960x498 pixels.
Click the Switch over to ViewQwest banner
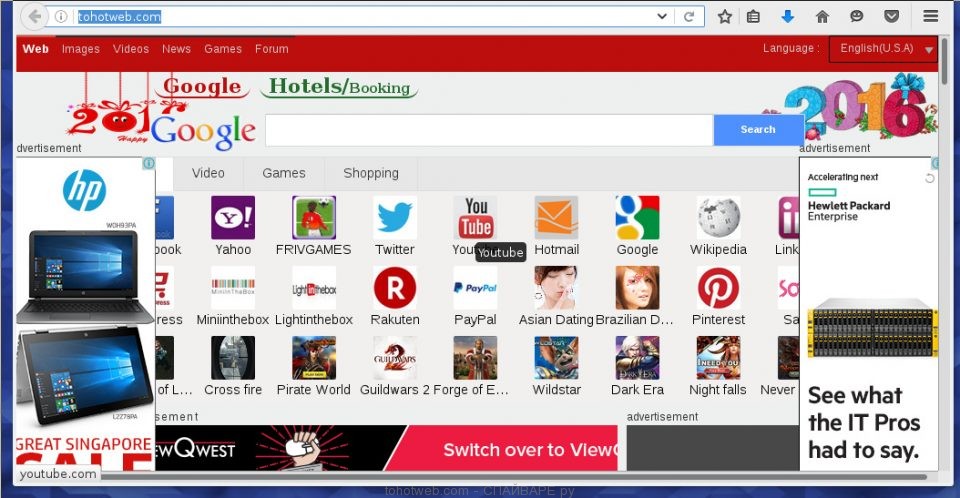386,448
